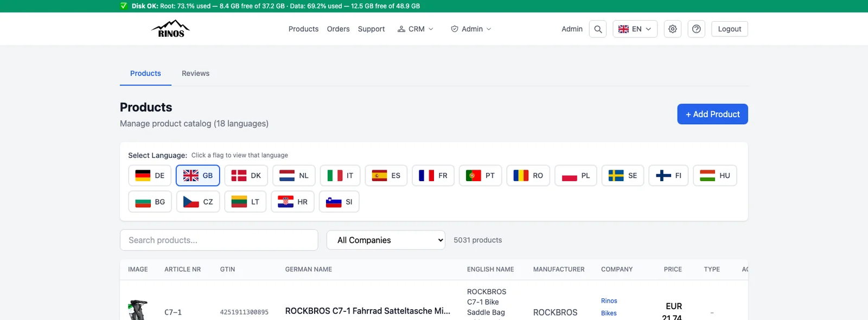Select the SE Swedish flag
This screenshot has width=868, height=320.
[623, 176]
